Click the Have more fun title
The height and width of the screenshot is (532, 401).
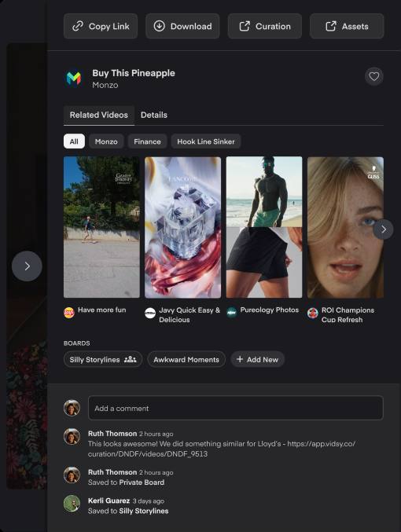tap(102, 310)
